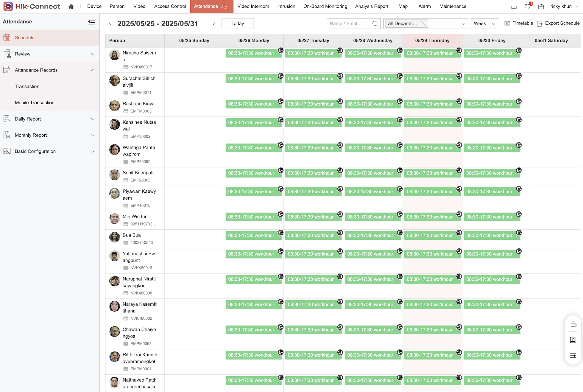The width and height of the screenshot is (583, 392).
Task: Collapse the Attendance sidebar with the fold icon
Action: pos(91,22)
